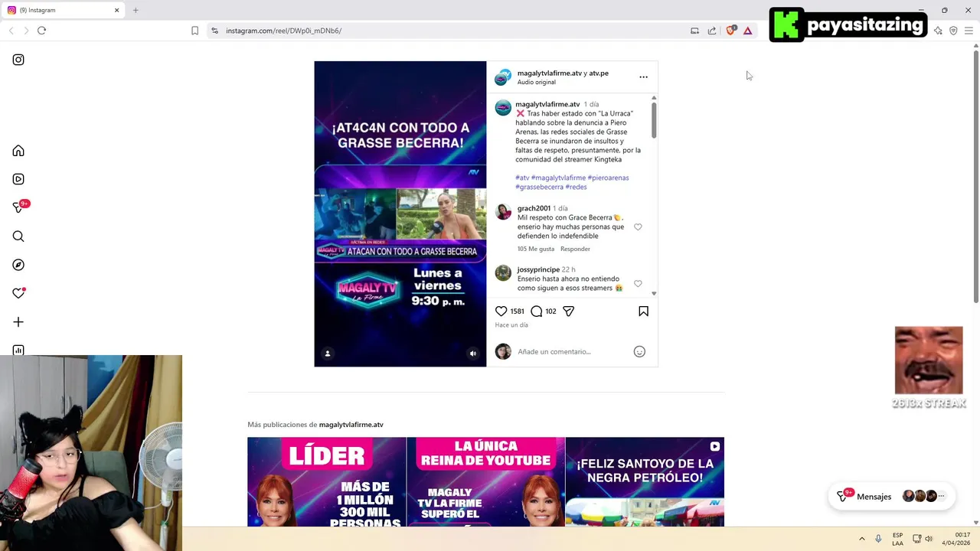Create new post with plus icon
Viewport: 980px width, 551px height.
pos(18,322)
